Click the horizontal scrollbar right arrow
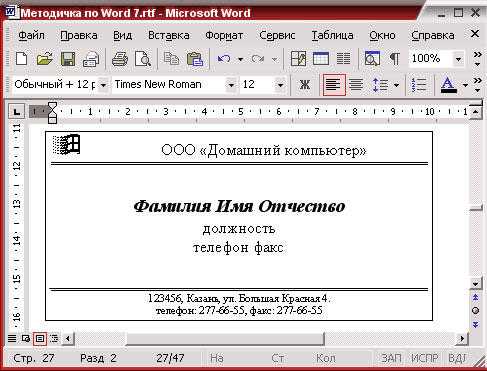Screen dimensions: 487x371 click(x=462, y=339)
